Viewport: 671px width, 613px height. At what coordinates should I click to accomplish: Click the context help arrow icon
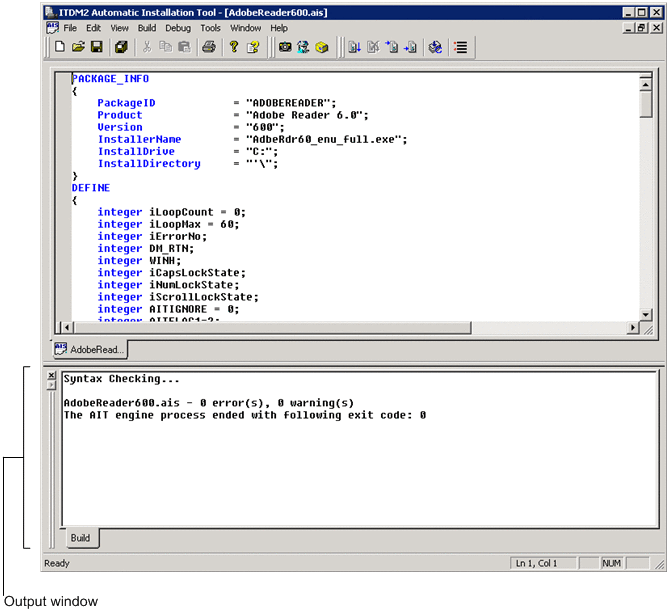[254, 47]
